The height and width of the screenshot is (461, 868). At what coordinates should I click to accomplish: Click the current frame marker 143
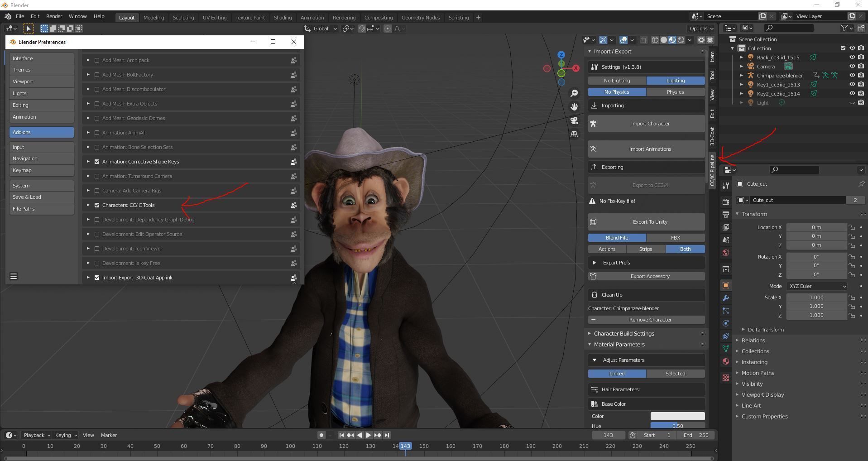click(405, 446)
